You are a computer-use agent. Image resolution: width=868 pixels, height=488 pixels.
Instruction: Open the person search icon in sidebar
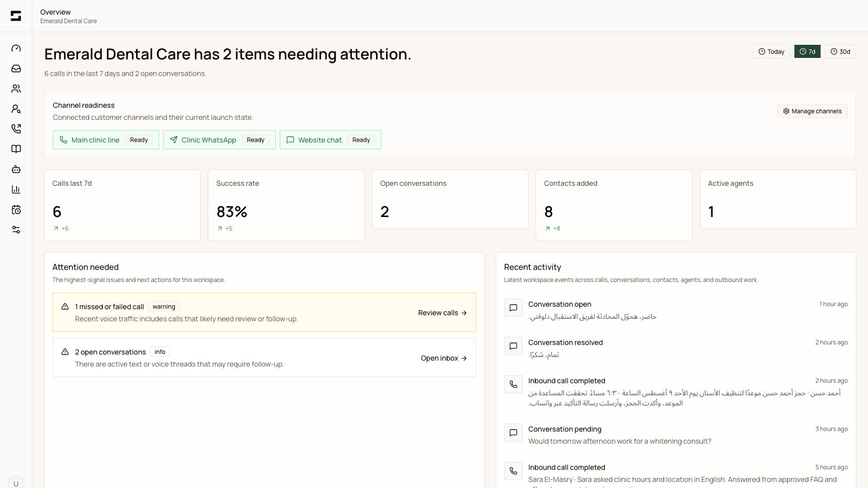(x=16, y=109)
